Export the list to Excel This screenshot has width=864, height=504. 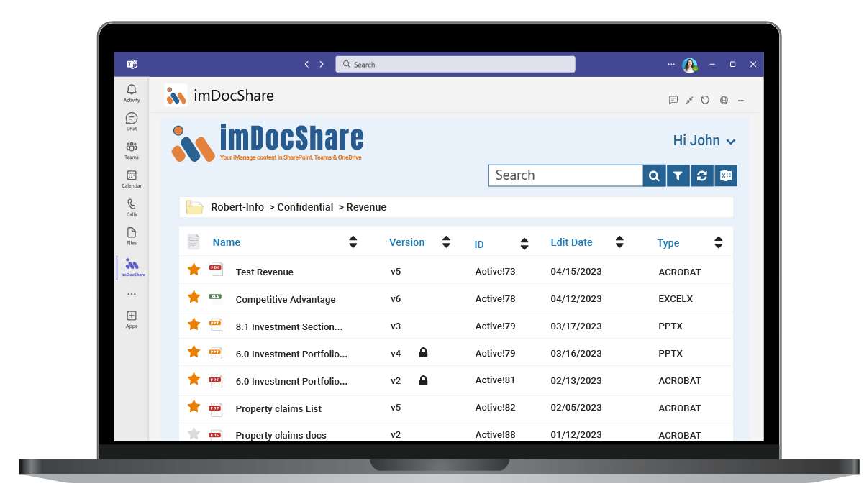726,175
